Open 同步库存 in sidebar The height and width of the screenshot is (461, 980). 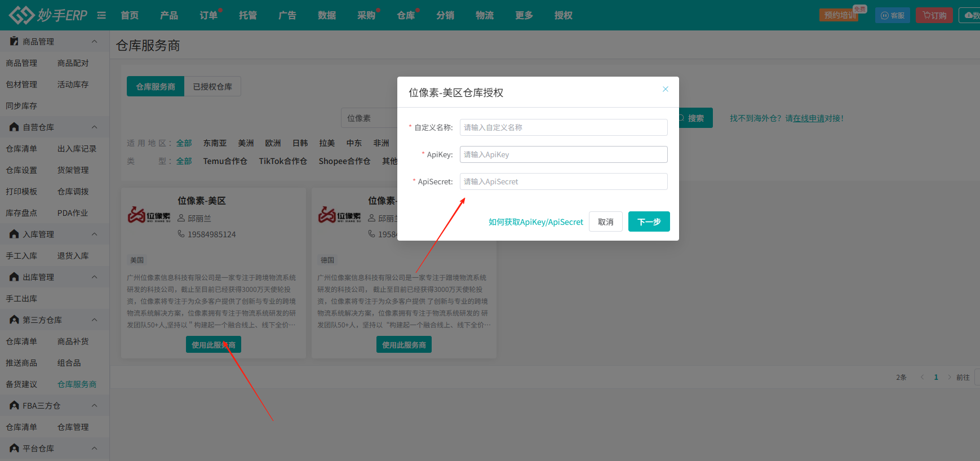(21, 106)
